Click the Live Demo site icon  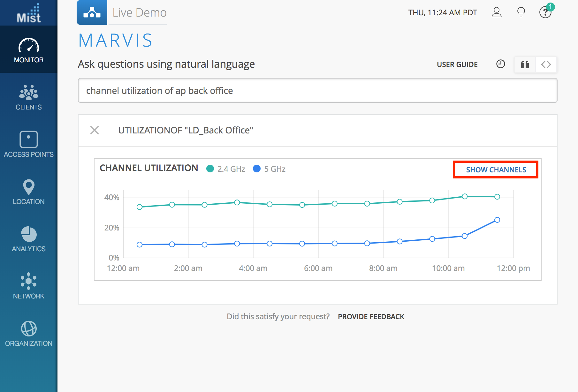pyautogui.click(x=92, y=13)
